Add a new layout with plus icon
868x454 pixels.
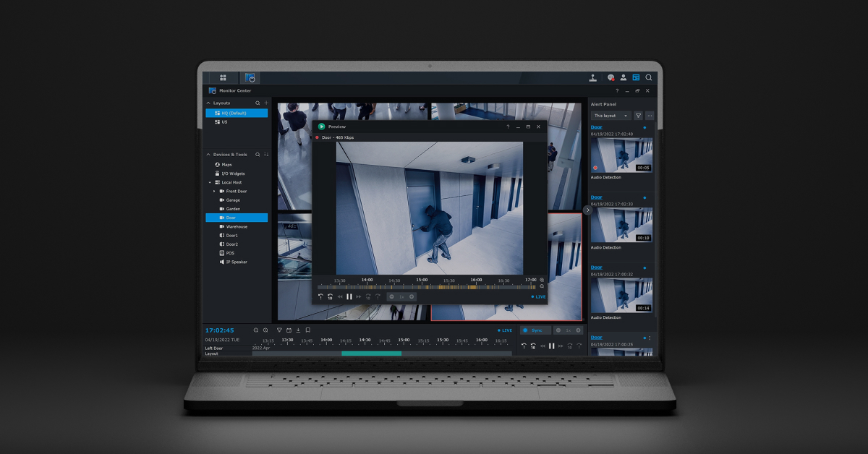(265, 103)
